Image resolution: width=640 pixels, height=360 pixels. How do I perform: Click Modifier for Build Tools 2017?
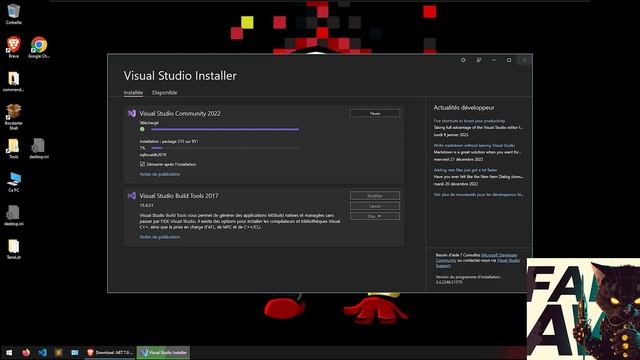coord(375,196)
